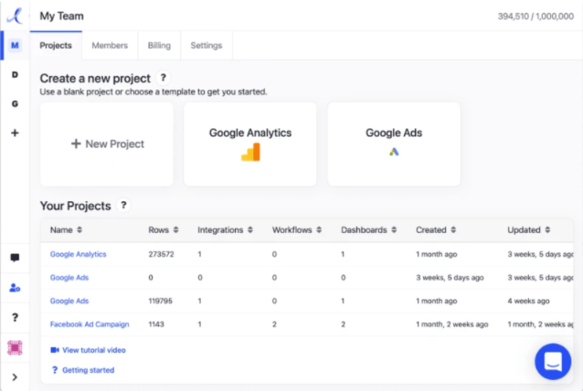The image size is (583, 392).
Task: Switch to the Members tab
Action: [x=110, y=45]
